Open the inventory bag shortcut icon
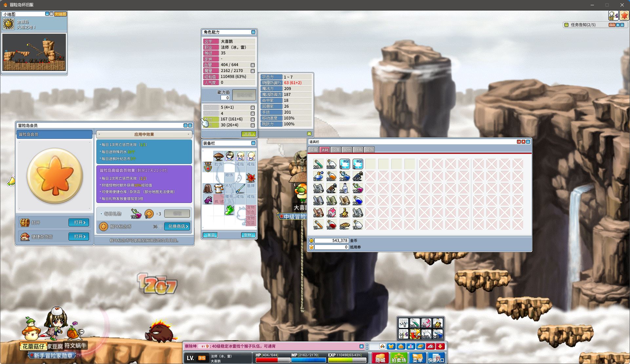 (x=401, y=346)
